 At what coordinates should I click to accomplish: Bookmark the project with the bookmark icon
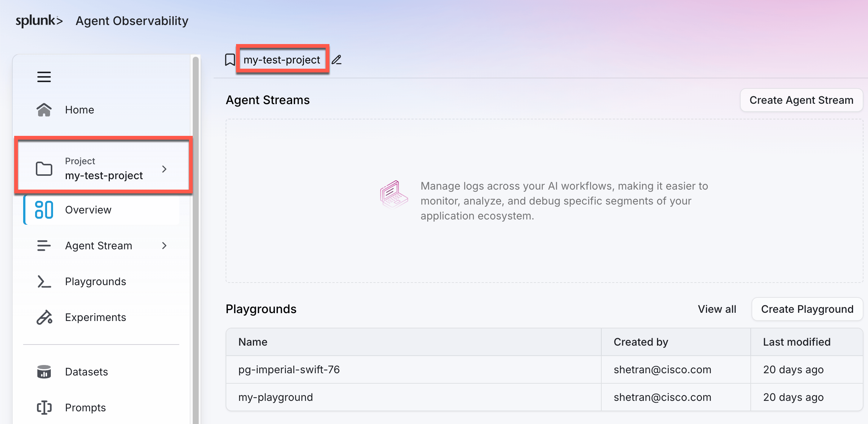click(230, 60)
